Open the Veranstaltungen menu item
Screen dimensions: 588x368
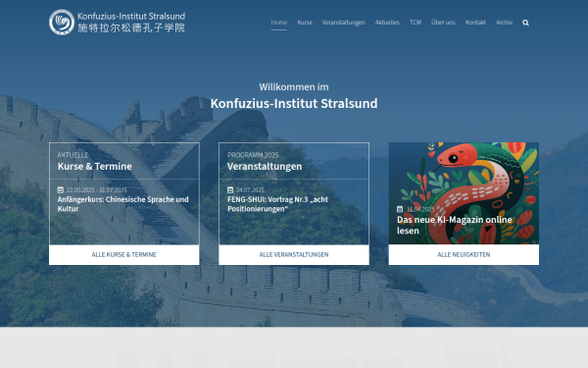point(344,23)
